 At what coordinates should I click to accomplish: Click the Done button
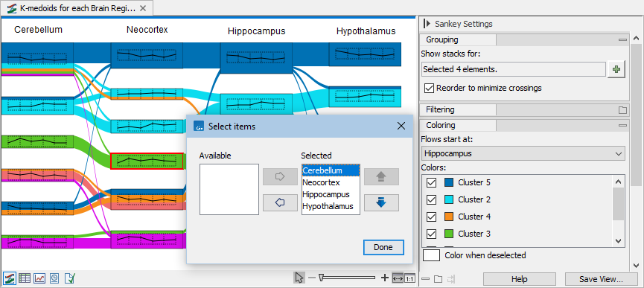pos(383,247)
